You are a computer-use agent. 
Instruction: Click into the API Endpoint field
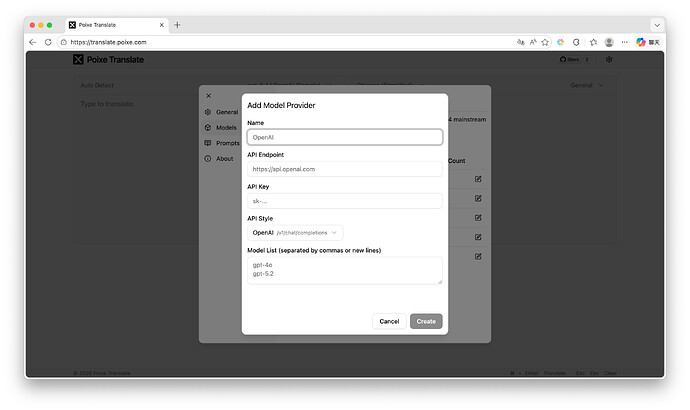[344, 169]
